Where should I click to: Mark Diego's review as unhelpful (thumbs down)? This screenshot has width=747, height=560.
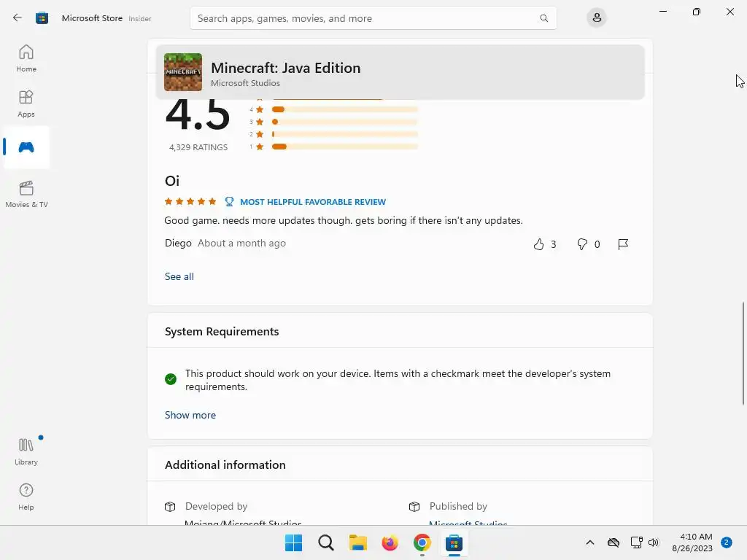click(582, 244)
